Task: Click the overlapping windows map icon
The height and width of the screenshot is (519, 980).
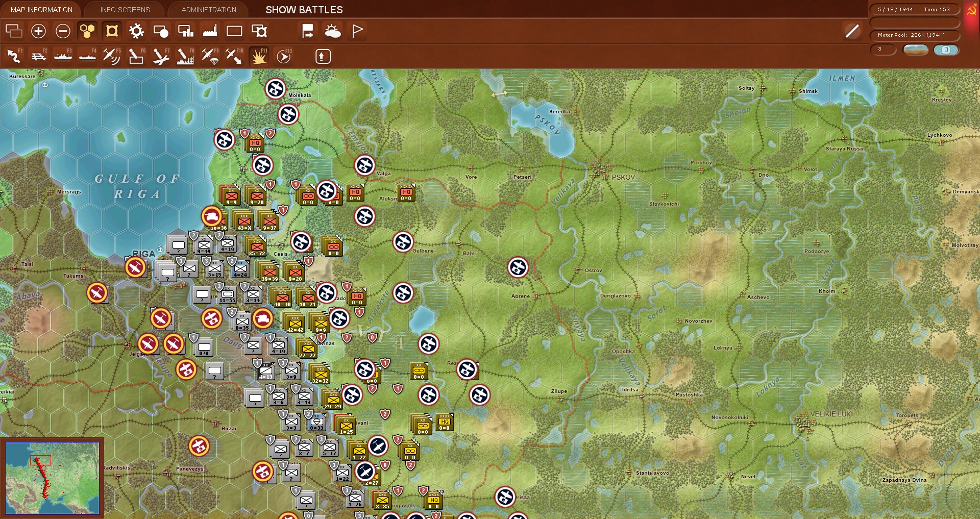Action: 14,31
